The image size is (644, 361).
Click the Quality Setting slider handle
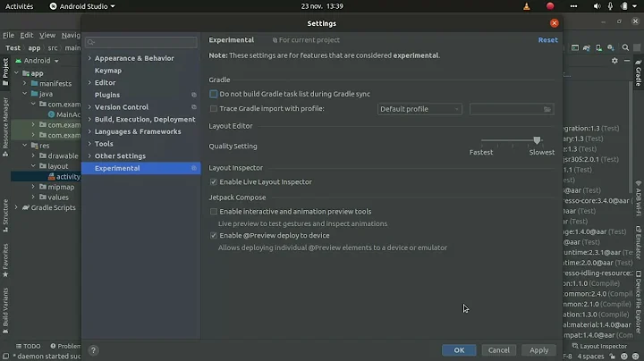pos(537,140)
